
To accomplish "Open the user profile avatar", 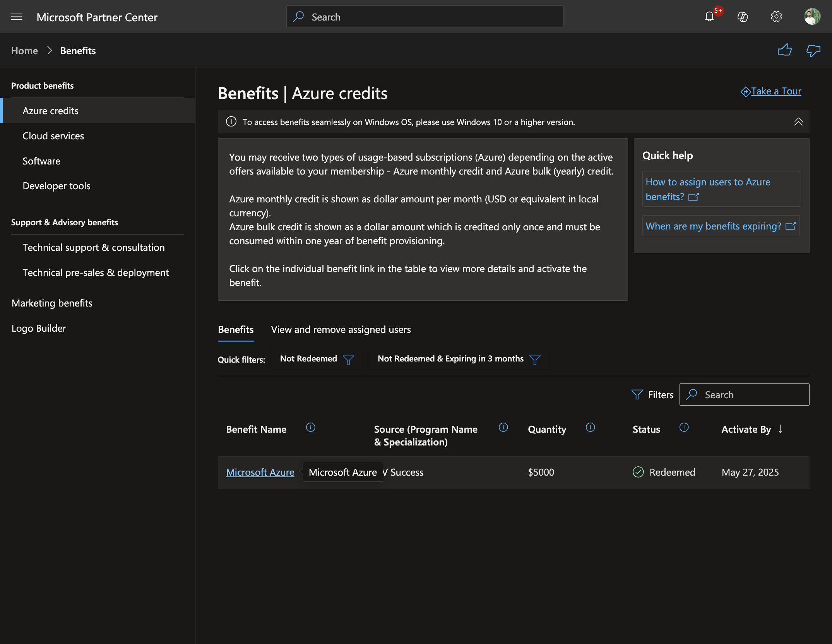I will coord(812,17).
